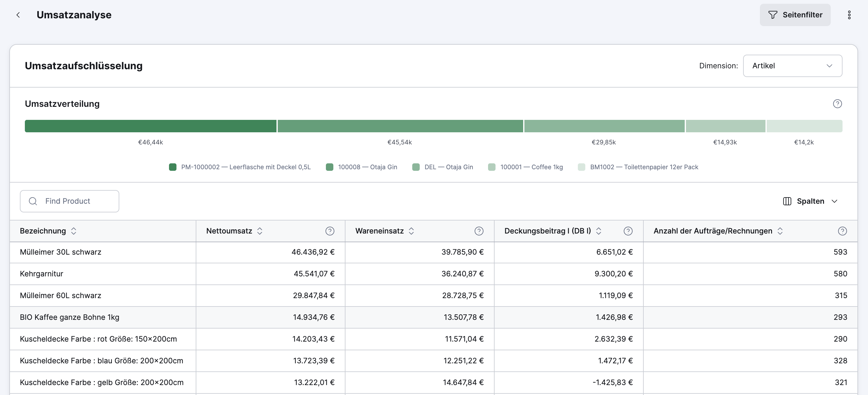This screenshot has width=868, height=395.
Task: Toggle the Leerflasche mit Deckel legend entry
Action: (240, 167)
